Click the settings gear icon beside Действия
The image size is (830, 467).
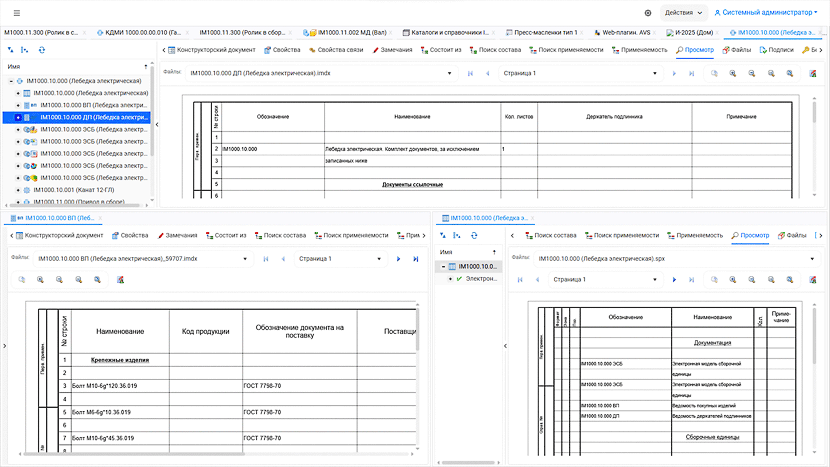[x=648, y=13]
